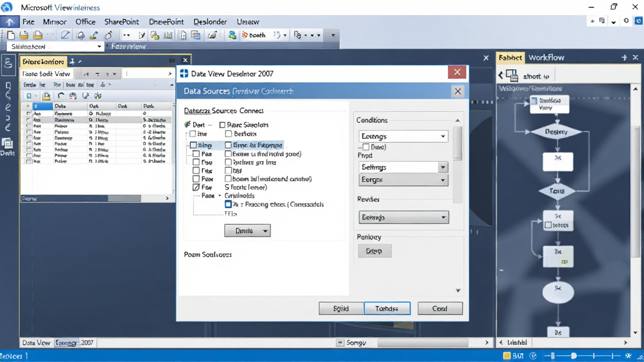This screenshot has height=362, width=644.
Task: Select the Data View tab at bottom
Action: click(36, 343)
